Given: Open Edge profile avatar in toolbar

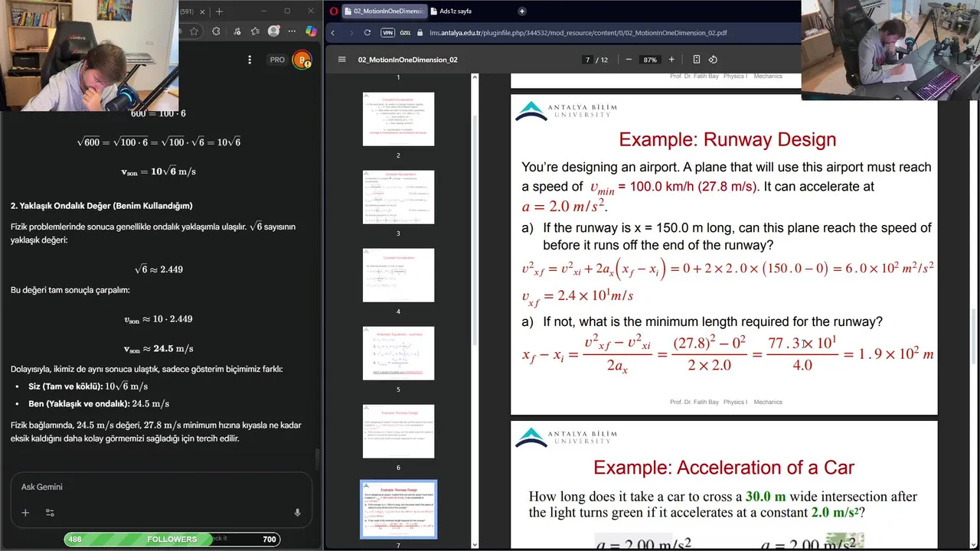Looking at the screenshot, I should pyautogui.click(x=274, y=31).
